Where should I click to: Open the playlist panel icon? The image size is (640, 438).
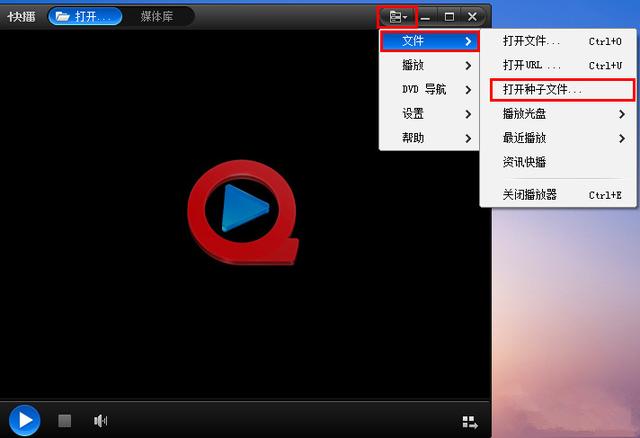pyautogui.click(x=470, y=422)
